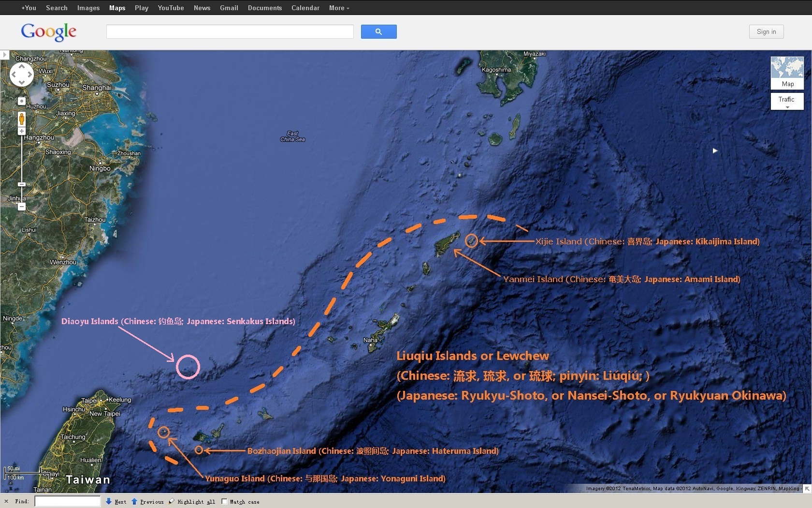Open Play in the top bar

[x=142, y=8]
